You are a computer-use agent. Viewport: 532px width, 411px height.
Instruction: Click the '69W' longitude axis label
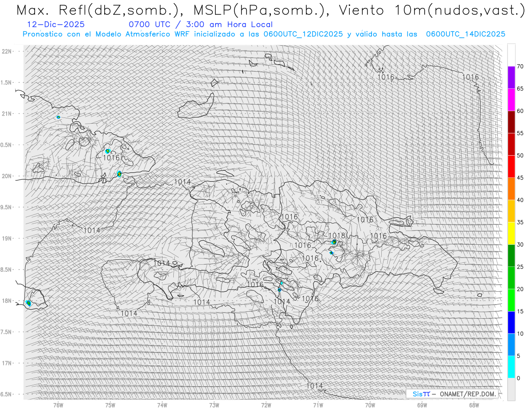[422, 405]
